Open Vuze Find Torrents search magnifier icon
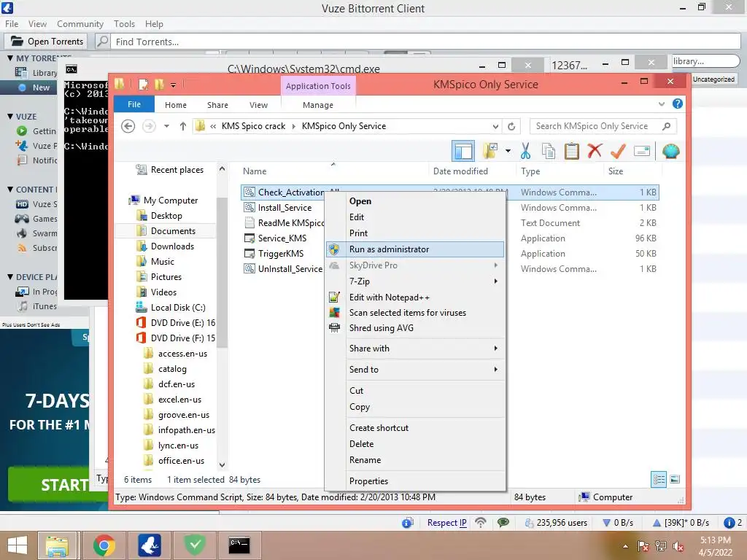This screenshot has width=747, height=560. tap(102, 42)
